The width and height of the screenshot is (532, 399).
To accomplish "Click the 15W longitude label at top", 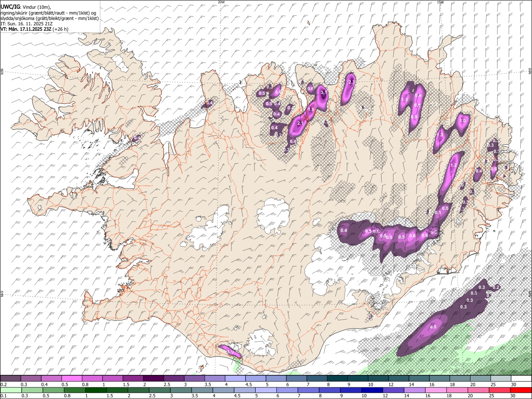I will [x=440, y=2].
